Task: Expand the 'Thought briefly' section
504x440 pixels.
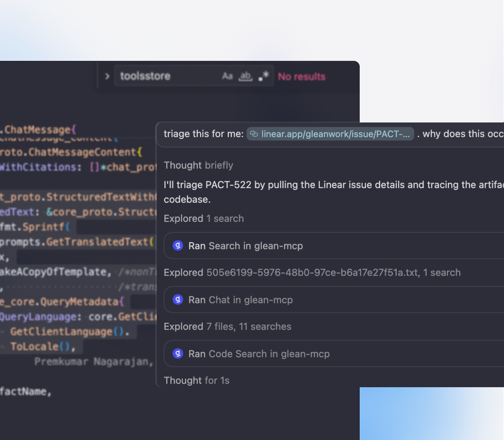Action: tap(199, 165)
